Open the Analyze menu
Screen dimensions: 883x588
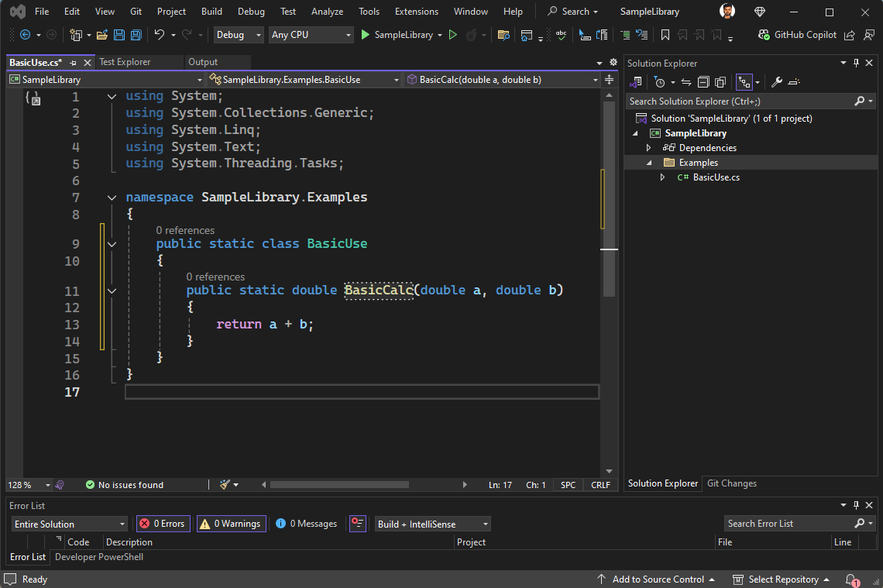point(327,12)
